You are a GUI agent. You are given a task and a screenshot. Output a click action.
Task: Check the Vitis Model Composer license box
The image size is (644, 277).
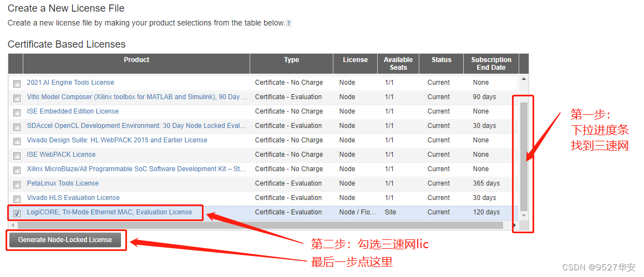[17, 98]
